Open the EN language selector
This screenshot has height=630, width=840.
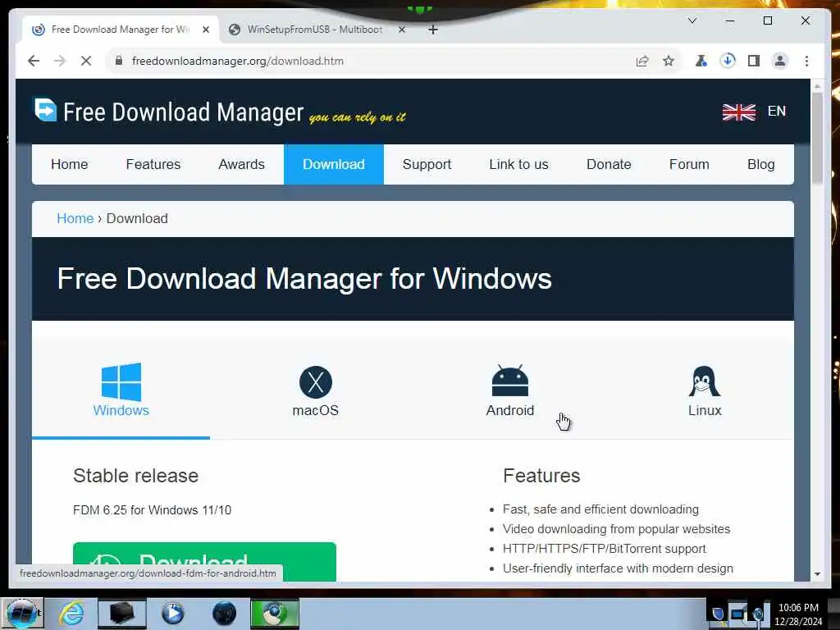tap(776, 112)
